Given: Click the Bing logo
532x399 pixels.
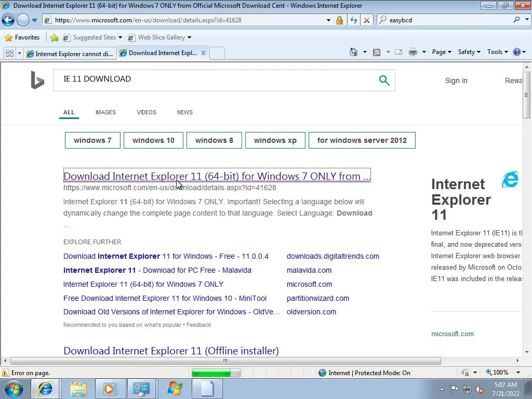Looking at the screenshot, I should [x=37, y=80].
